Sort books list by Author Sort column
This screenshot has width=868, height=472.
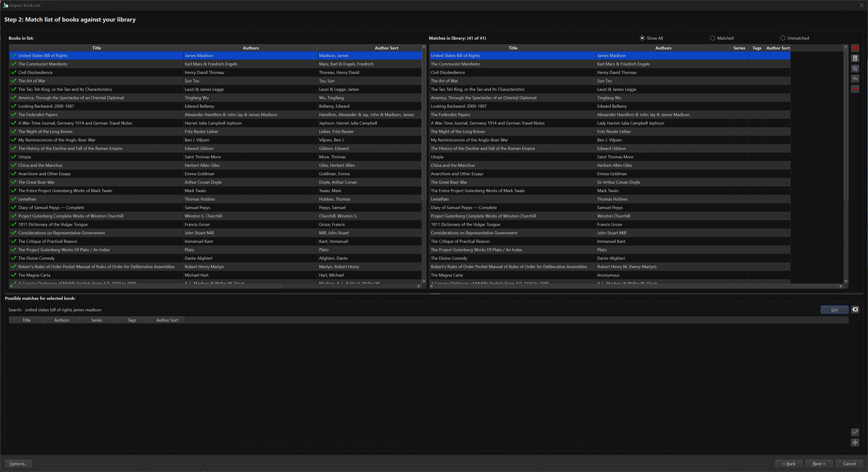pos(386,48)
